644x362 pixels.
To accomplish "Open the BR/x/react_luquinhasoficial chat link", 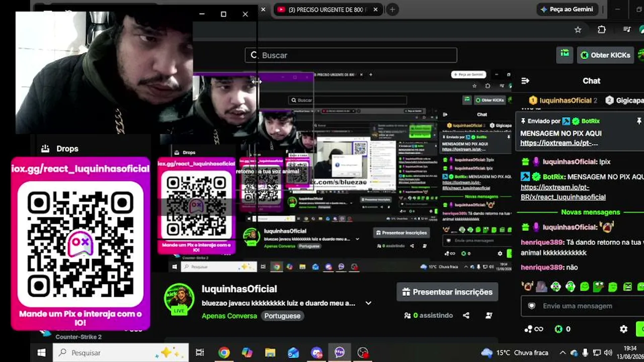I will pyautogui.click(x=563, y=197).
